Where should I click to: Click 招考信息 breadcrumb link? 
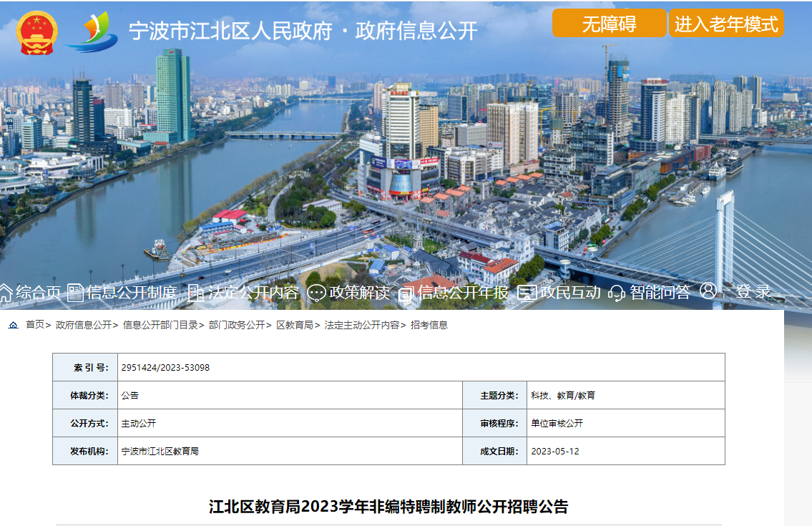click(x=429, y=325)
